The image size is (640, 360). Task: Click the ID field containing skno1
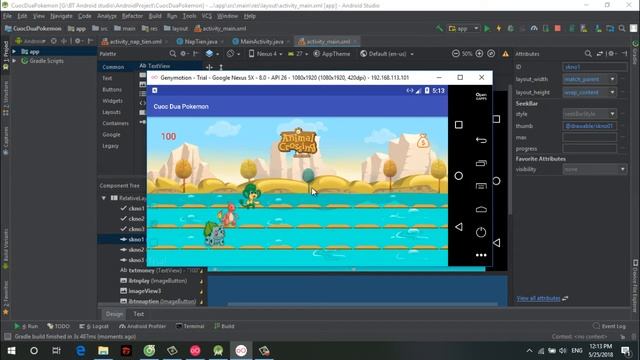click(595, 67)
